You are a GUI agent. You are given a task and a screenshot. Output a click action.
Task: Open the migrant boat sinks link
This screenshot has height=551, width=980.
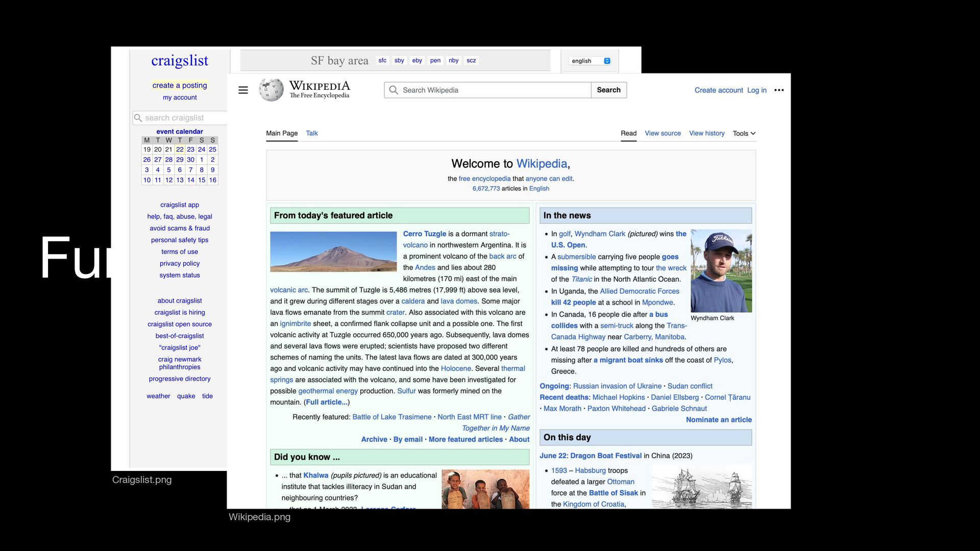pyautogui.click(x=628, y=360)
